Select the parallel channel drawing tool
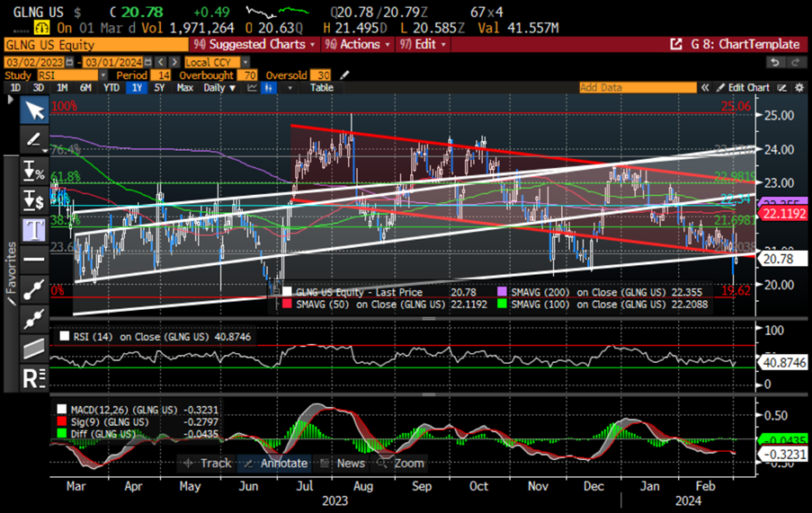 (35, 348)
